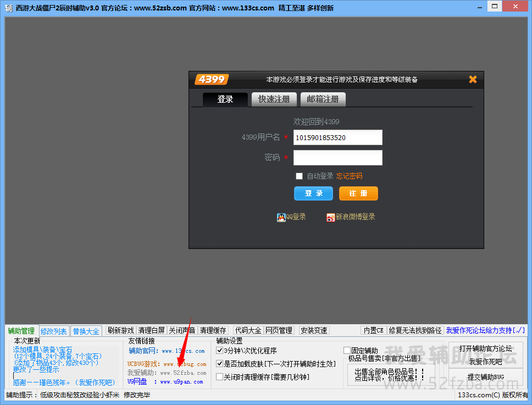
Task: Click the 提交辅助BUG button
Action: click(x=485, y=377)
